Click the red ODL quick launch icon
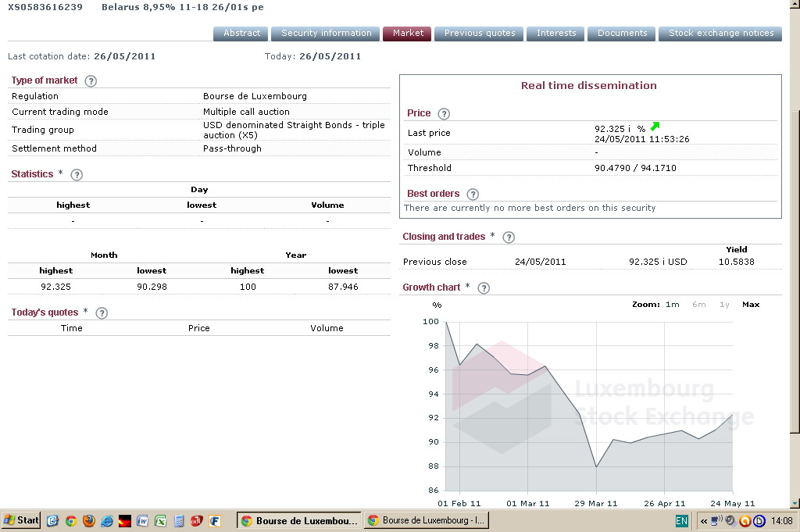Viewport: 800px width, 532px height. coord(196,521)
